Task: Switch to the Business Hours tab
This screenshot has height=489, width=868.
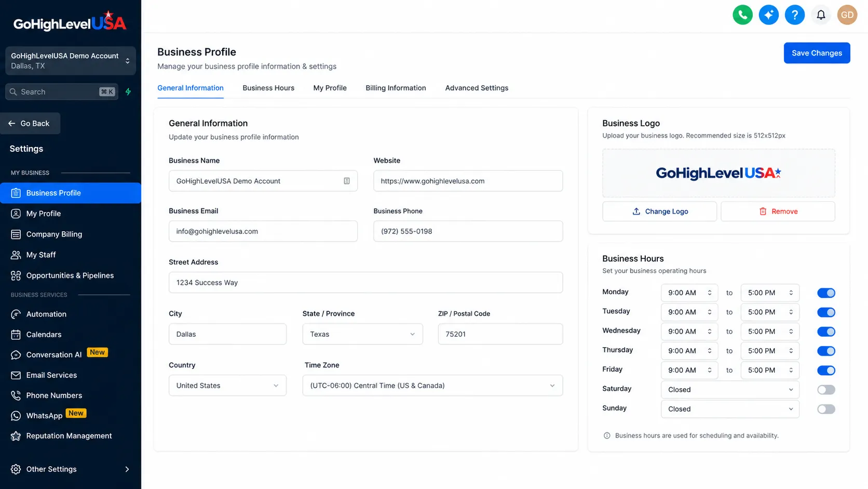Action: (x=268, y=88)
